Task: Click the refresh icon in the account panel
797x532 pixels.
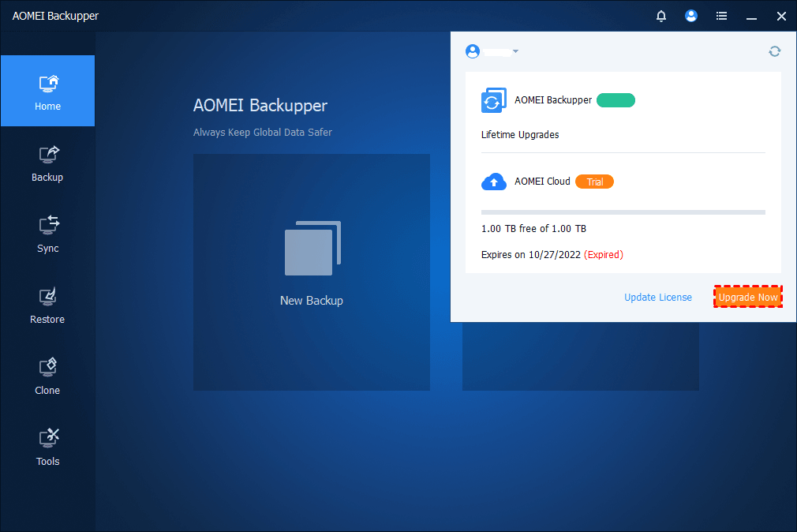Action: [x=774, y=51]
